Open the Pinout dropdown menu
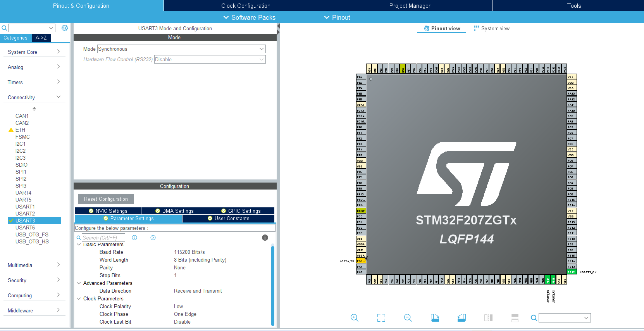This screenshot has height=331, width=644. coord(337,17)
